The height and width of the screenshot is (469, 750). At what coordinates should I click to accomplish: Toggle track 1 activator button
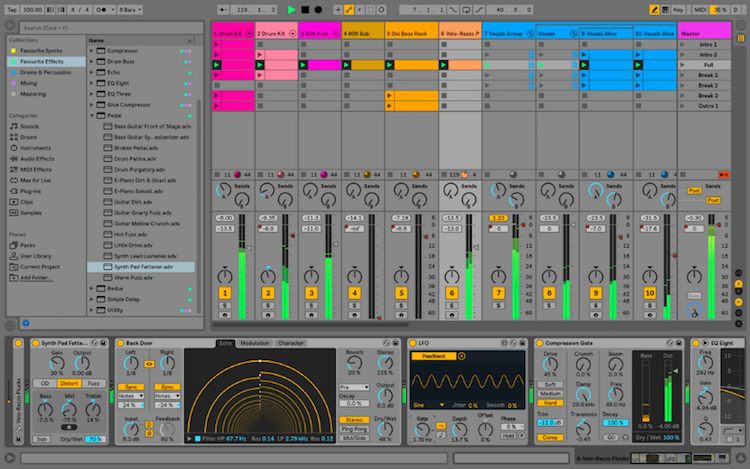click(x=225, y=293)
